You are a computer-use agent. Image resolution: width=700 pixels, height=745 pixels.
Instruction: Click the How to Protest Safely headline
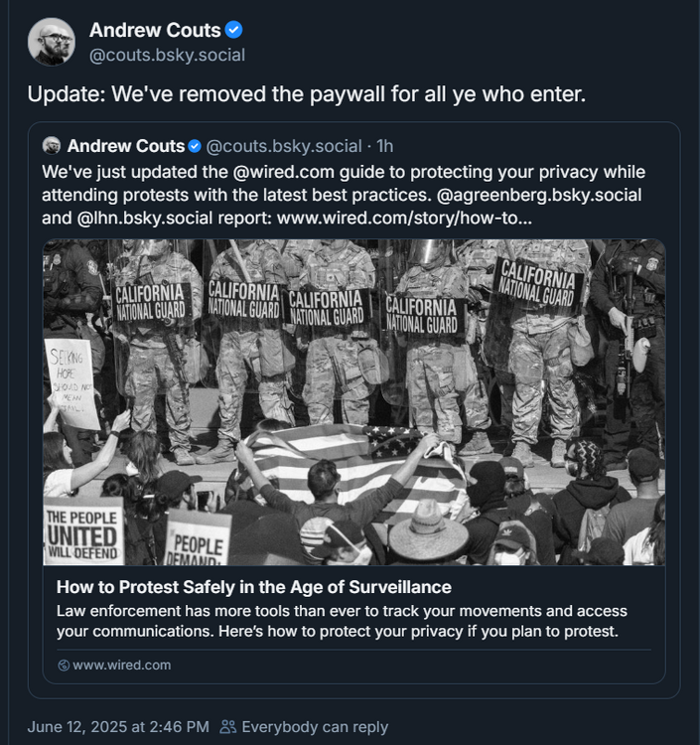tap(254, 587)
